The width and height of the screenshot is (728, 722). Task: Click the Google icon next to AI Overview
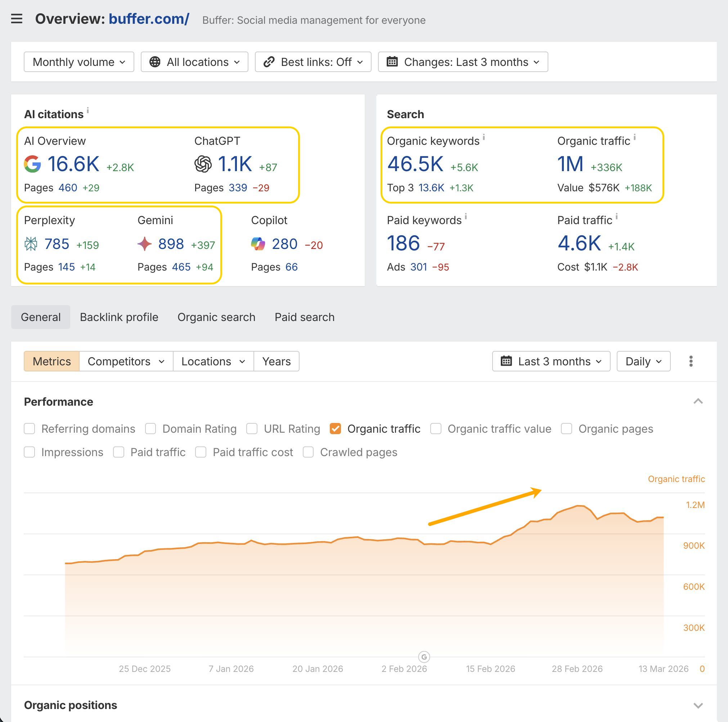pyautogui.click(x=33, y=164)
